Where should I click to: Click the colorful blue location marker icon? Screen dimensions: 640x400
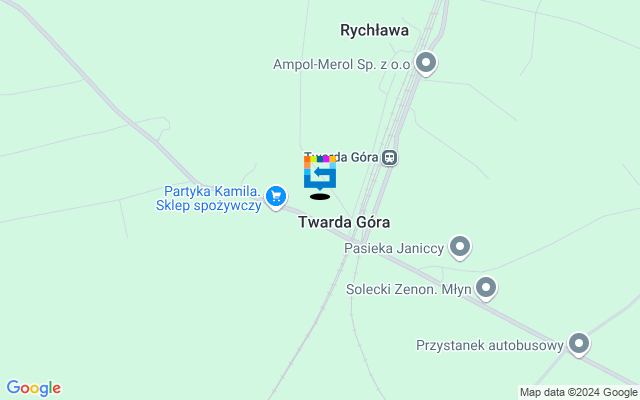[320, 173]
